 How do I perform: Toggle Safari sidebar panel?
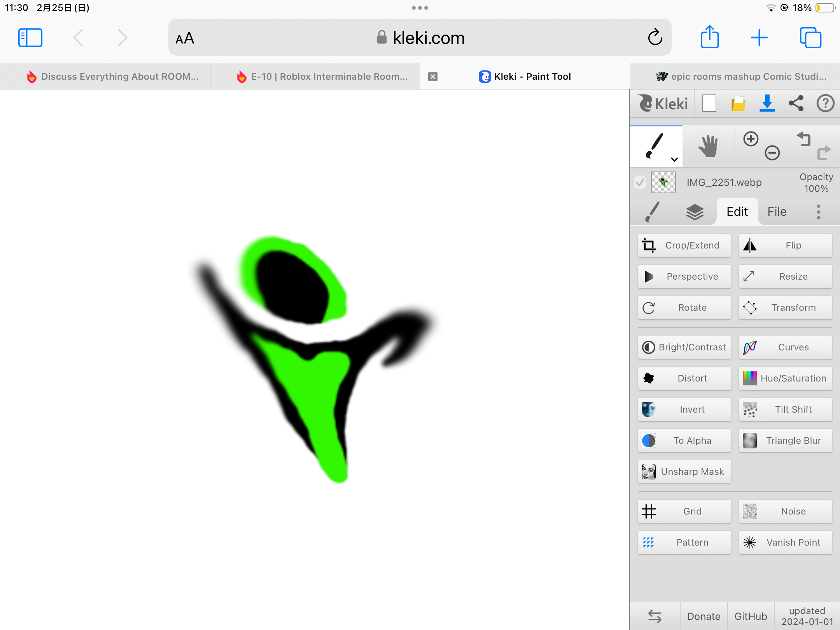pyautogui.click(x=30, y=38)
